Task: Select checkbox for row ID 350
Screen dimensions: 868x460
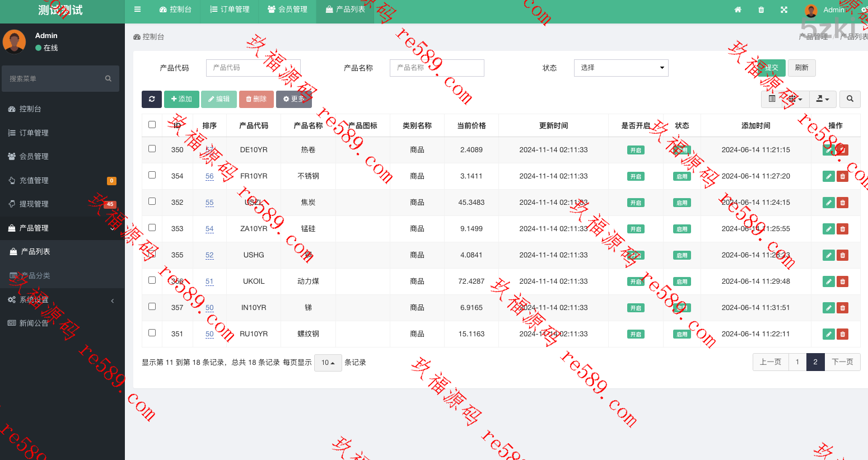Action: [152, 149]
